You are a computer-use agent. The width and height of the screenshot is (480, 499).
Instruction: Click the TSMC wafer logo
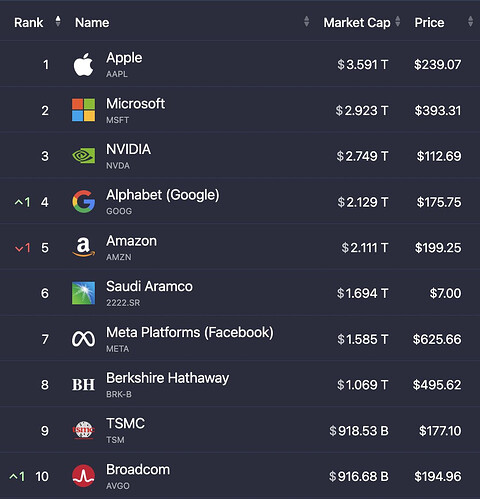(x=83, y=430)
